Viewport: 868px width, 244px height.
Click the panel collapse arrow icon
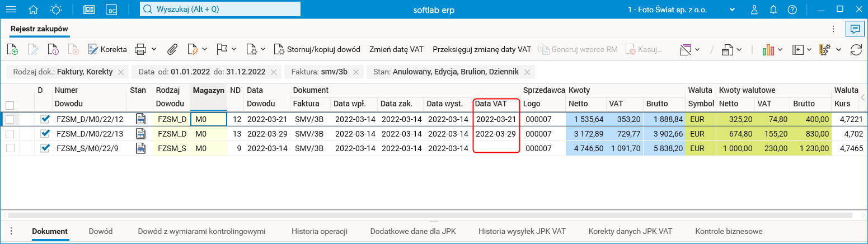pyautogui.click(x=798, y=49)
